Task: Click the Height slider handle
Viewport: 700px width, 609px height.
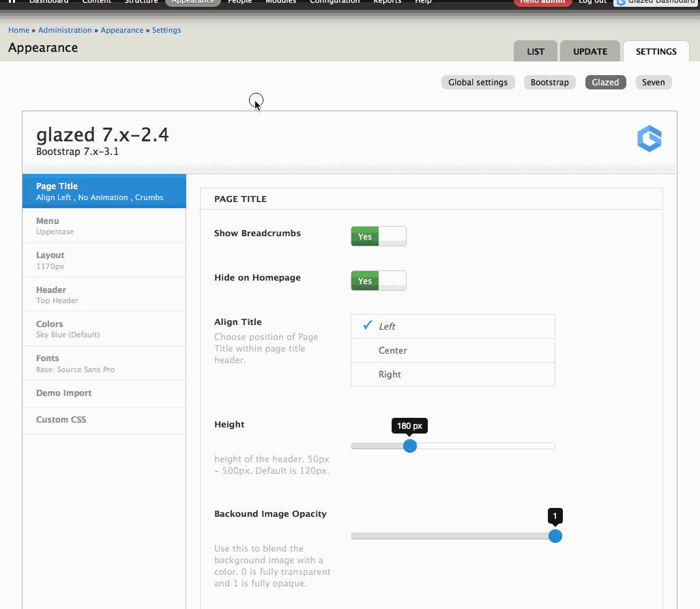Action: click(x=410, y=446)
